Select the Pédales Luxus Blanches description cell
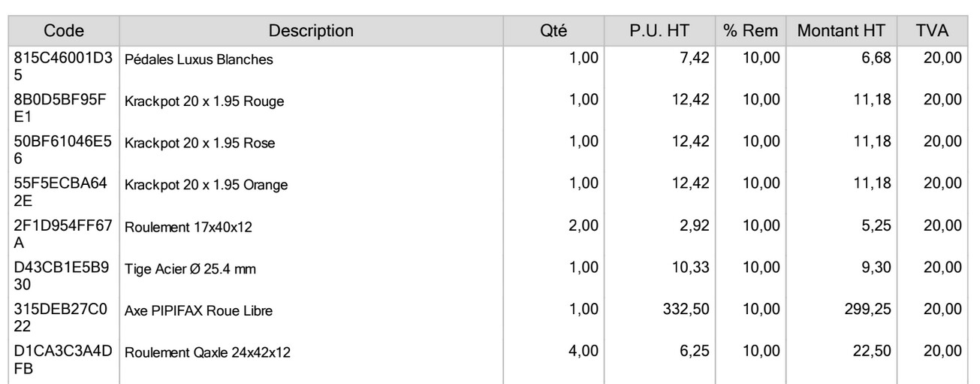980x384 pixels. [198, 62]
